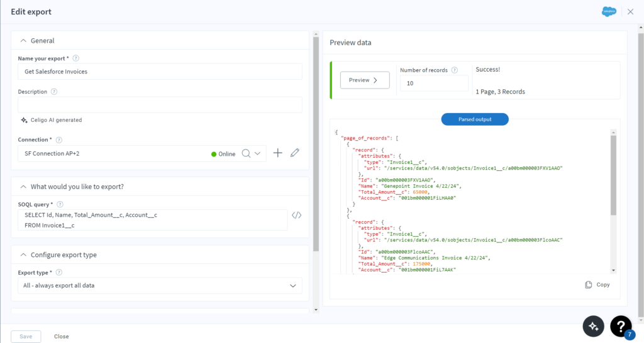Image resolution: width=644 pixels, height=343 pixels.
Task: Click 'Edge Communications Invoice 4/22/24' value
Action: pyautogui.click(x=435, y=258)
